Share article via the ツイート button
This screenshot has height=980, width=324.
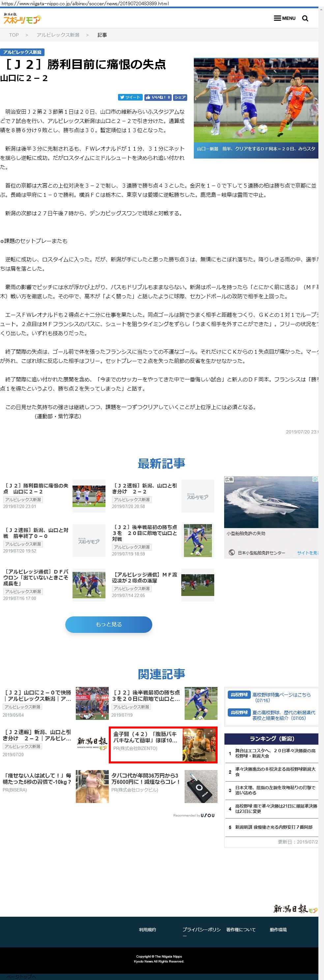(x=130, y=97)
